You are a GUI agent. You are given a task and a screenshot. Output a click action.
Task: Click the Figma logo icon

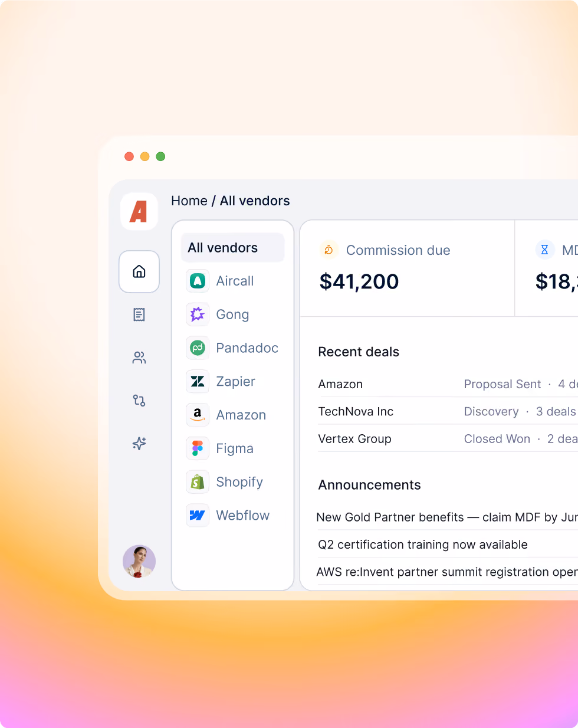[198, 448]
